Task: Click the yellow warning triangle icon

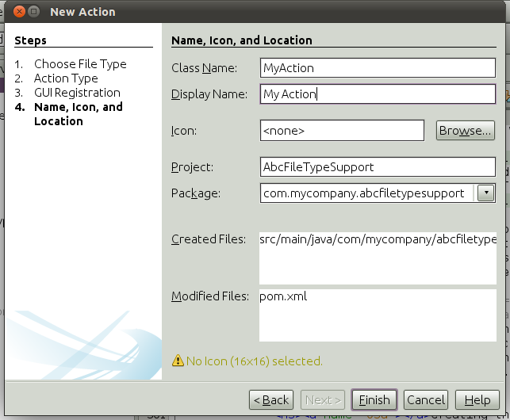Action: (178, 361)
